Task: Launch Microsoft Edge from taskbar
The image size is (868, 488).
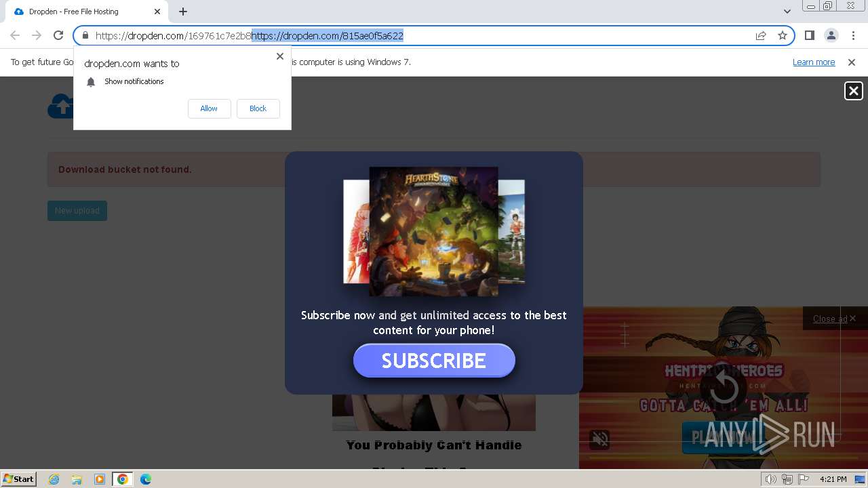Action: (145, 479)
